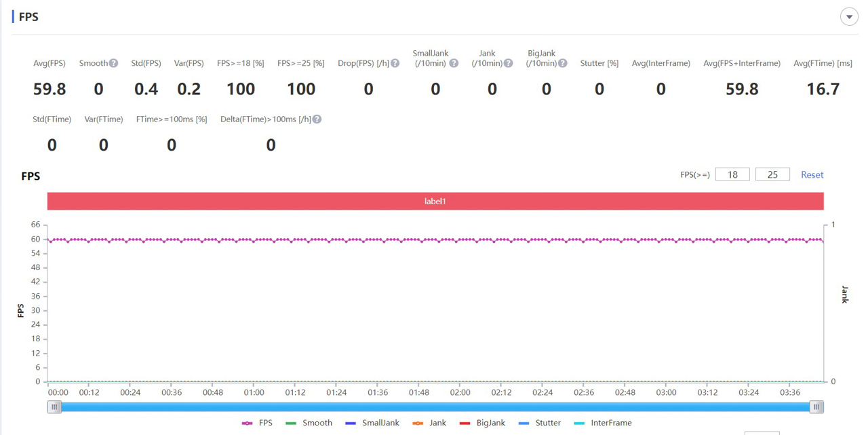Toggle the FPS series in chart legend
Screen dimensions: 868x435
pos(258,423)
